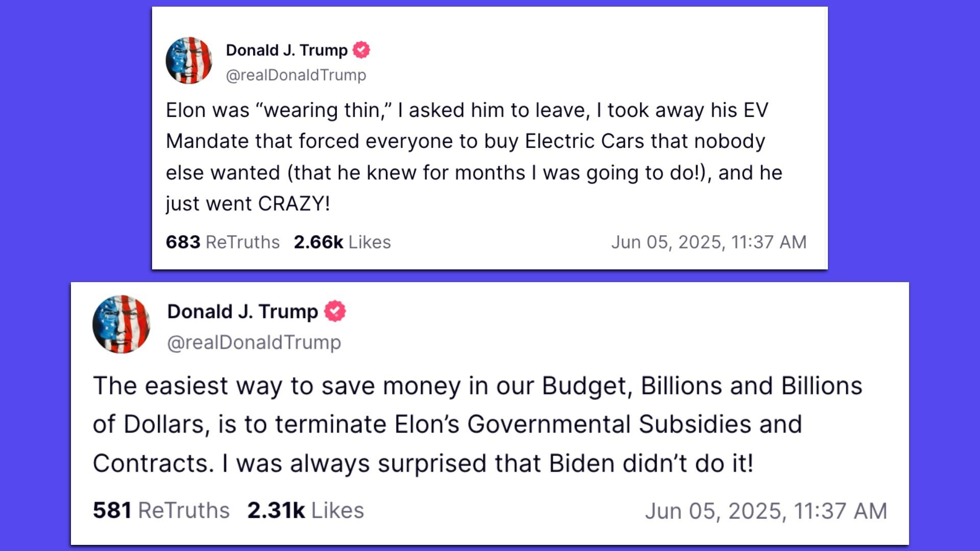980x551 pixels.
Task: Open the Donald J. Trump display name on top post
Action: 286,51
